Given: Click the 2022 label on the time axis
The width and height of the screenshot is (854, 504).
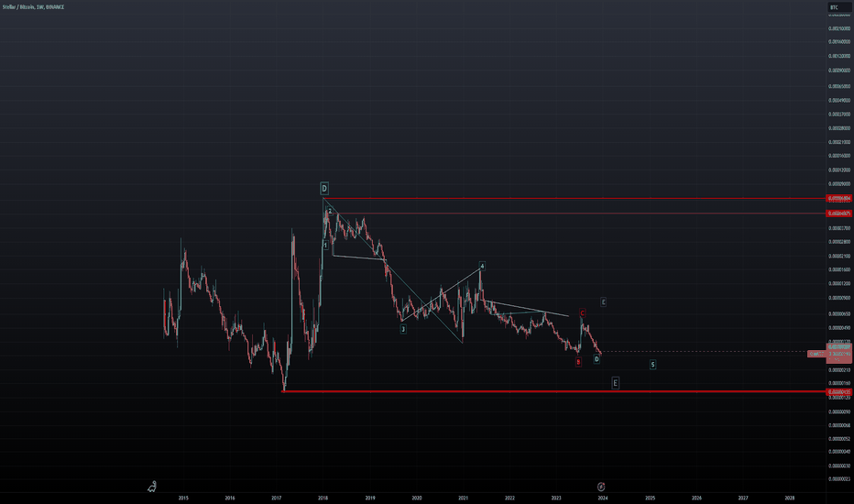Looking at the screenshot, I should (x=509, y=498).
